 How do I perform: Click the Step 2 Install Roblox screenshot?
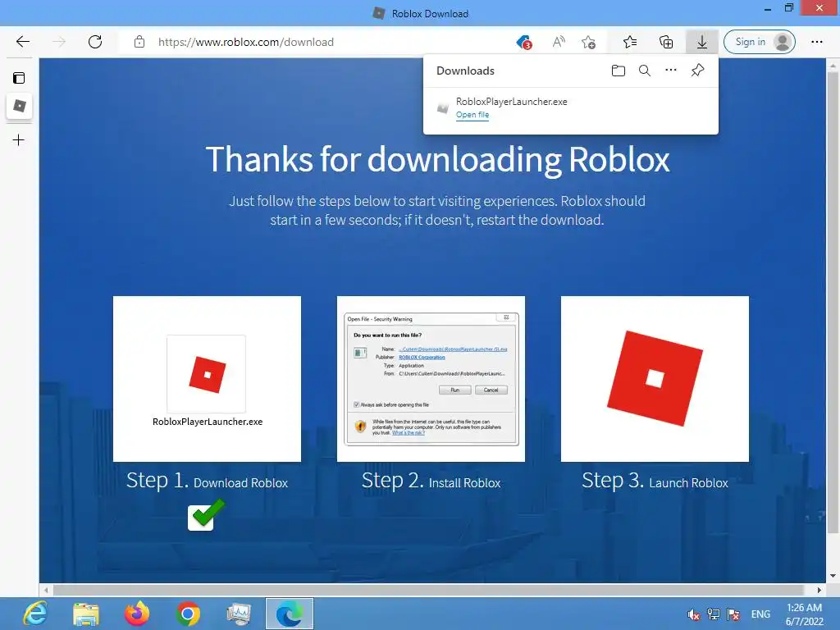(x=431, y=379)
